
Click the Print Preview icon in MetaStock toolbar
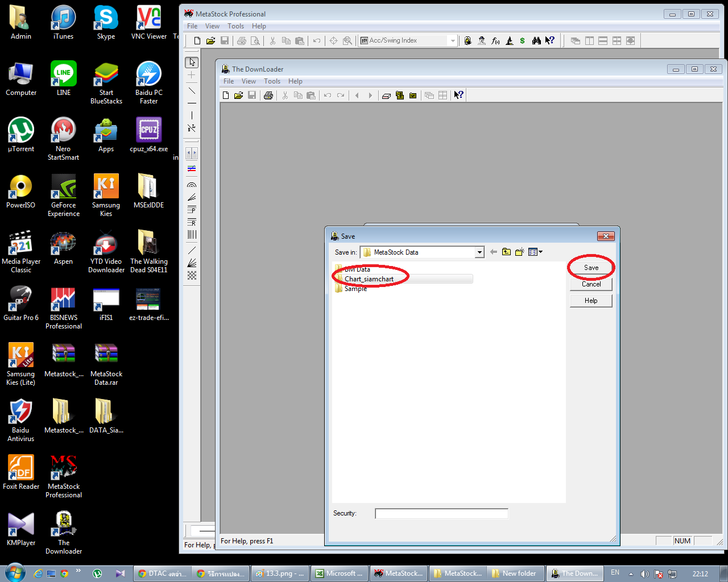(x=255, y=41)
